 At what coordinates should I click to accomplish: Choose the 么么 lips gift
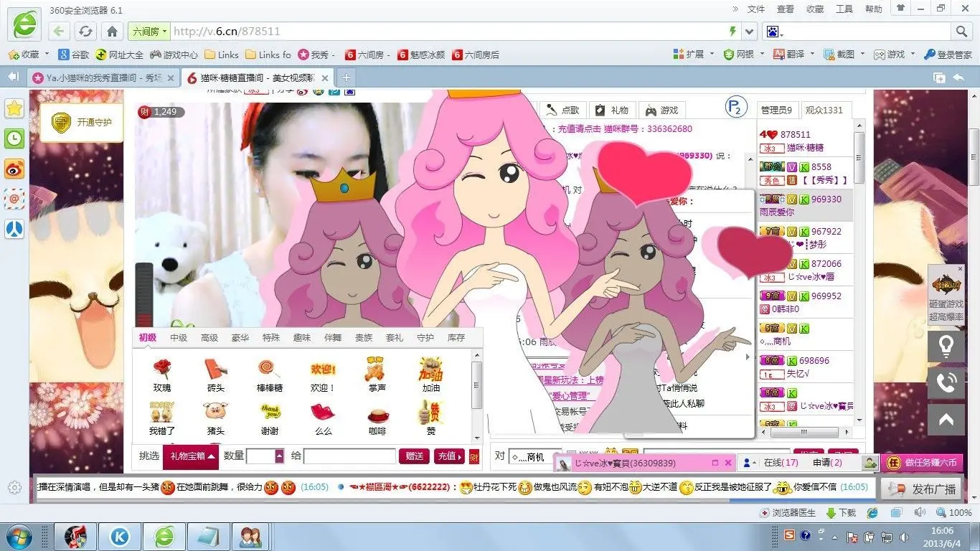[x=323, y=418]
